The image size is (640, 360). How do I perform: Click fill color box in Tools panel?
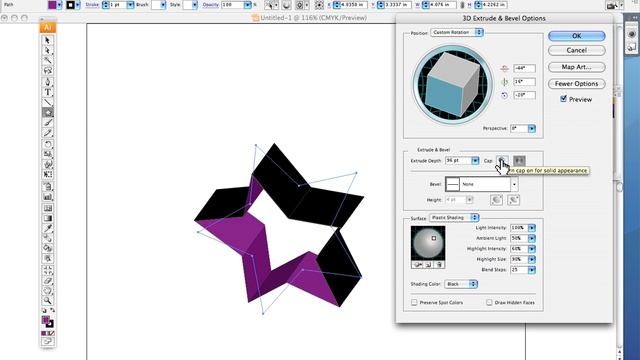click(45, 320)
